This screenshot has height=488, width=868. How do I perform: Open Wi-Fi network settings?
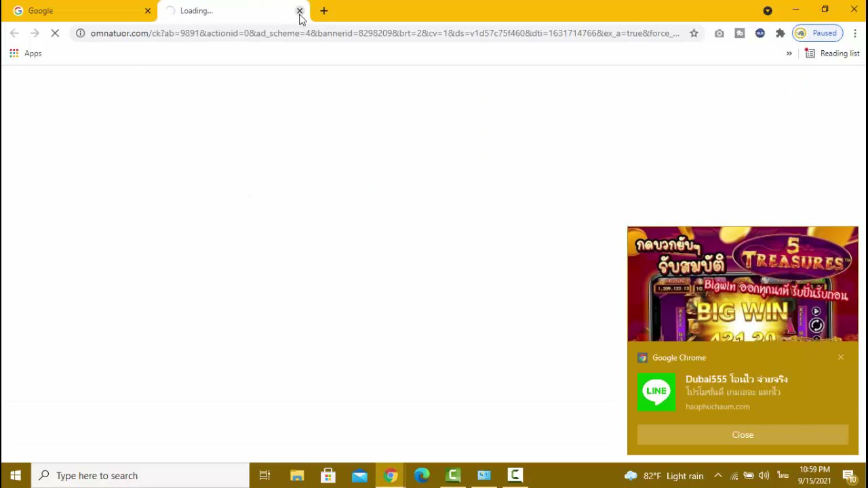[734, 476]
